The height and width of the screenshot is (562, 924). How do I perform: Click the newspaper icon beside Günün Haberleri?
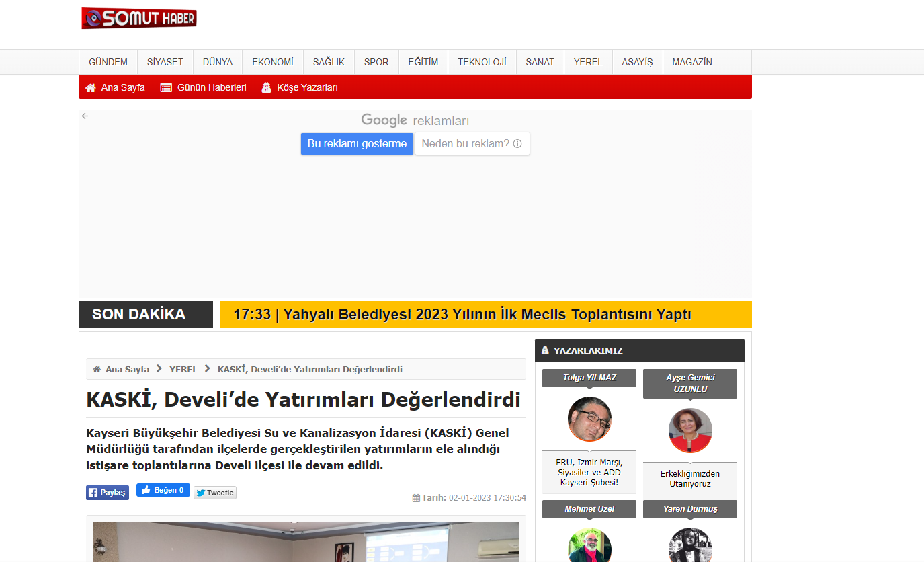click(x=166, y=87)
